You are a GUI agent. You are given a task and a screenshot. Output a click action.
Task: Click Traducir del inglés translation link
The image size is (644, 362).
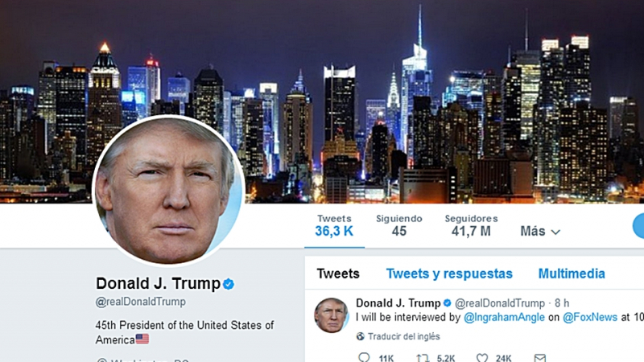tap(403, 336)
